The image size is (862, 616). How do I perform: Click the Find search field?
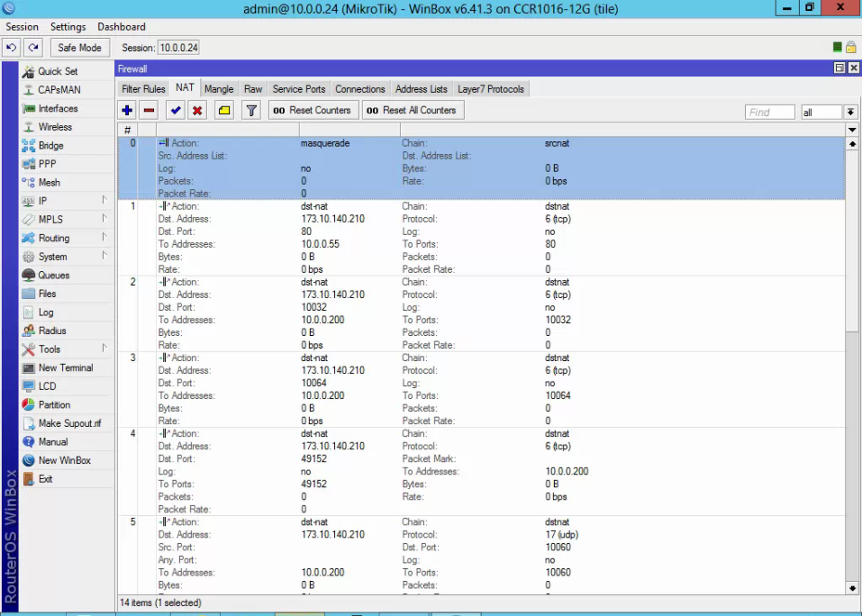pos(769,112)
